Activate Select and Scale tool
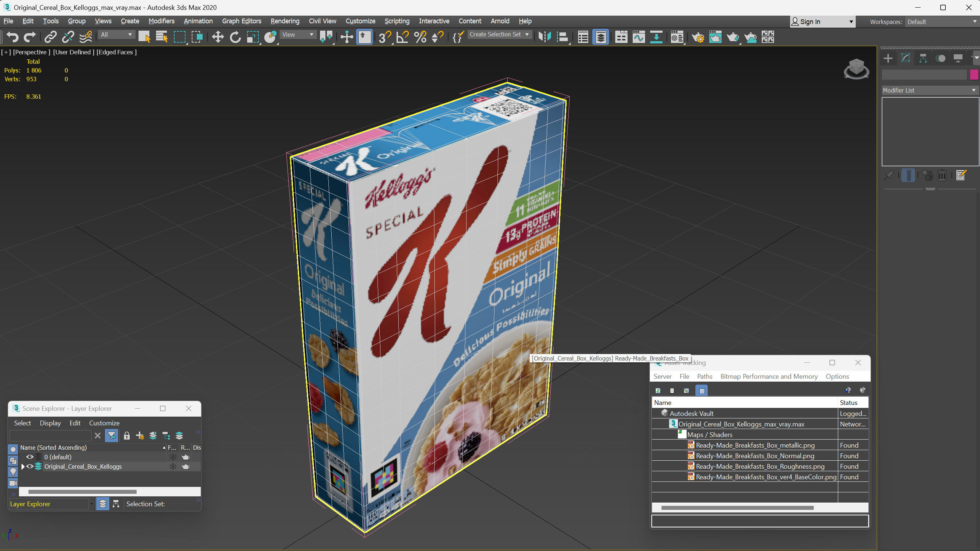Image resolution: width=980 pixels, height=551 pixels. click(x=253, y=37)
